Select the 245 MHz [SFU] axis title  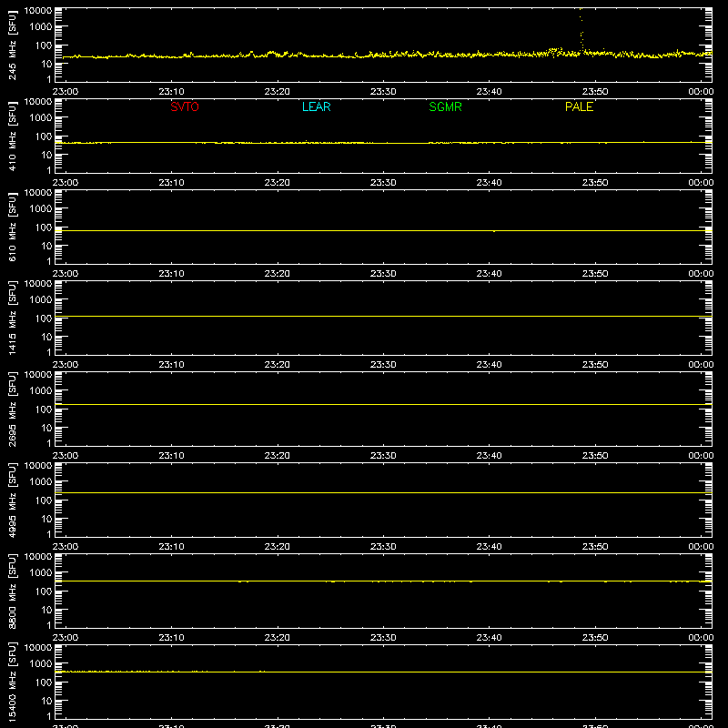[x=12, y=45]
